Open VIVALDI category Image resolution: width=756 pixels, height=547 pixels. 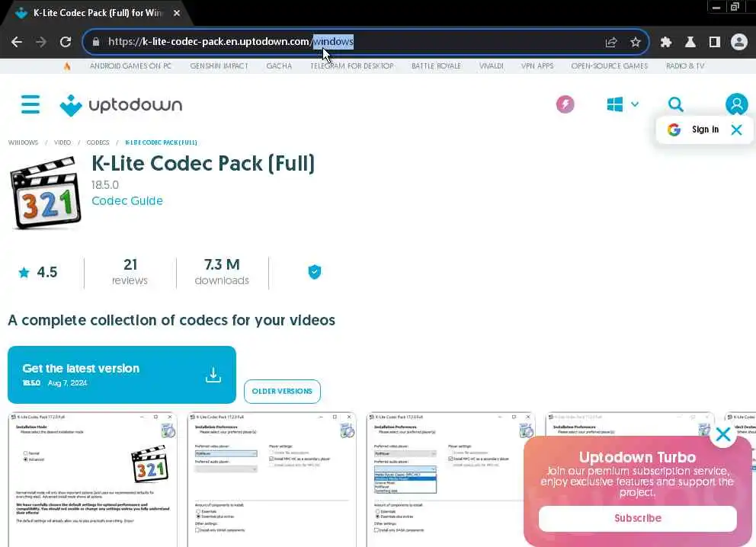coord(492,66)
